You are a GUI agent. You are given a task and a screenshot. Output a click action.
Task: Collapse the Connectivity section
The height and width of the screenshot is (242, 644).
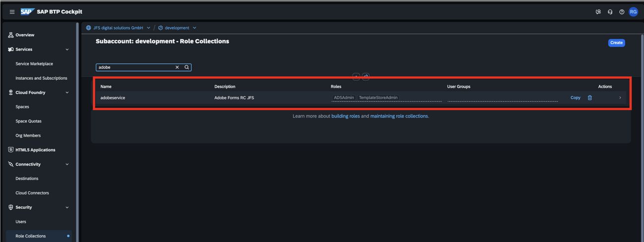click(x=67, y=164)
